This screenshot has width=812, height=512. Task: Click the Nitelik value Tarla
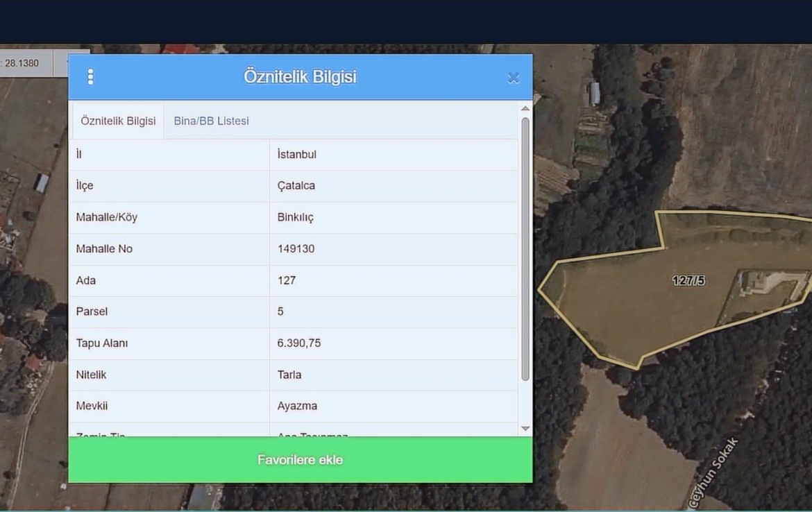289,375
